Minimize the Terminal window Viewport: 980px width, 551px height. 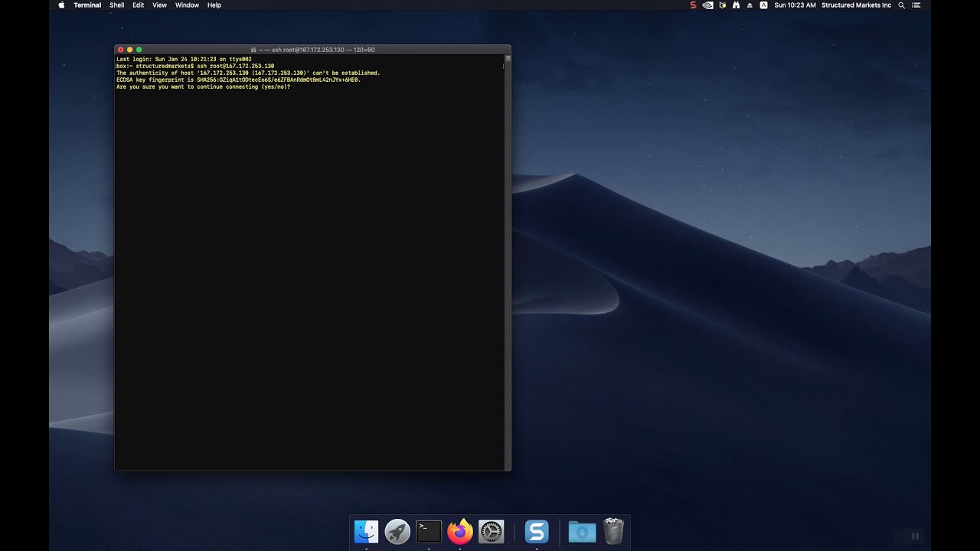pyautogui.click(x=129, y=50)
